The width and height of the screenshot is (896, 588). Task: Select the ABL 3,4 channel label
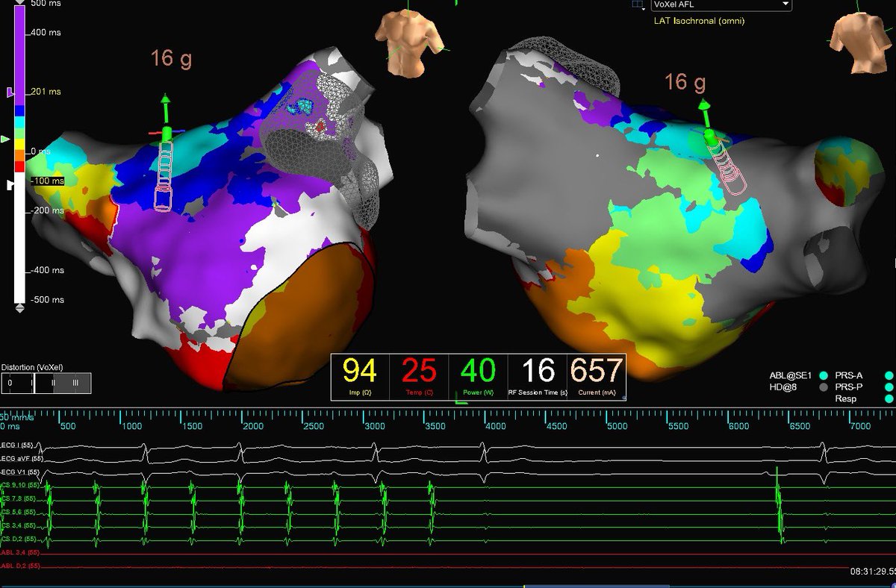point(20,553)
